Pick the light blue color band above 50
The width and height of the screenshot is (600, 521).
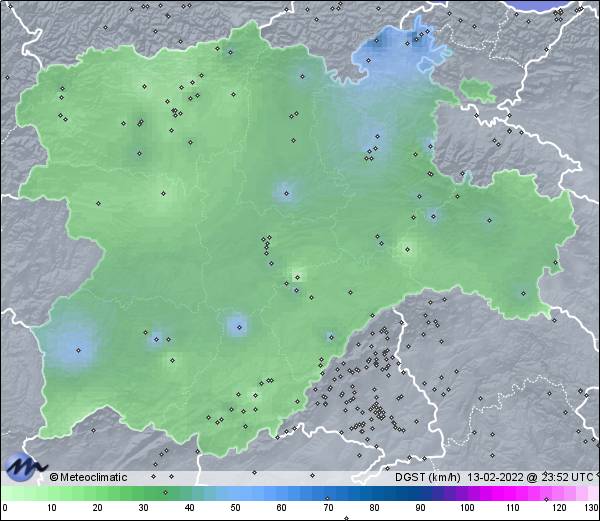click(235, 493)
